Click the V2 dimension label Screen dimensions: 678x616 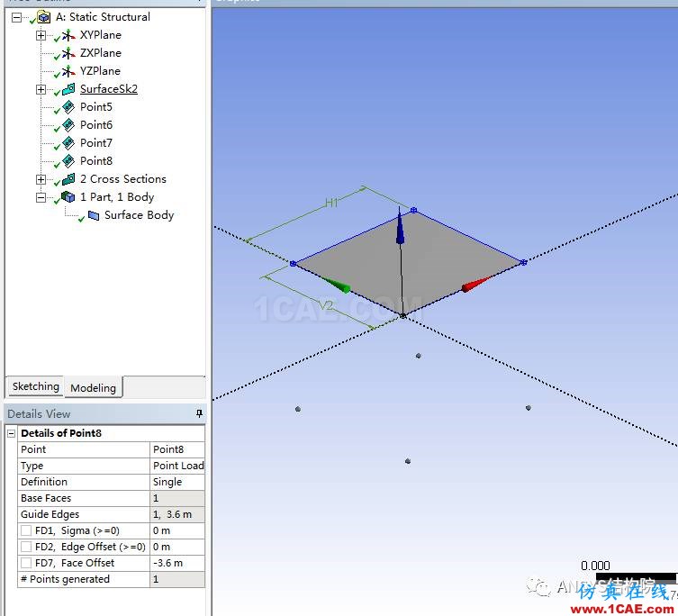327,305
